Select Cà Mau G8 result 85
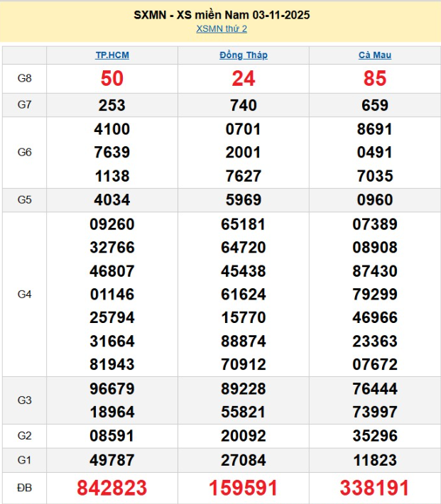Screen dimensions: 441x504 (x=375, y=79)
